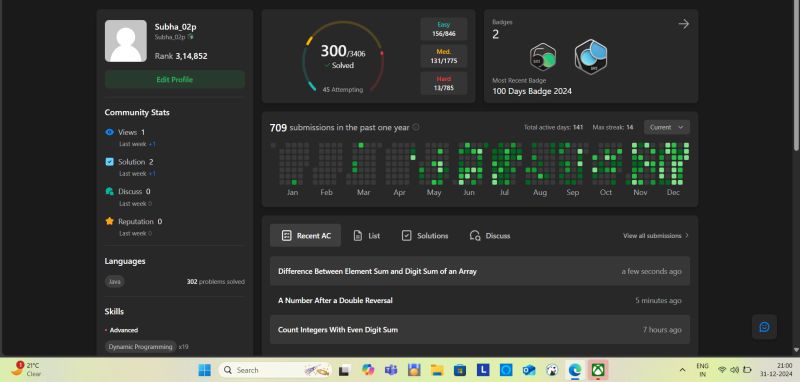Viewport: 800px width, 382px height.
Task: Click the Med. 131/1775 stat box
Action: tap(444, 56)
